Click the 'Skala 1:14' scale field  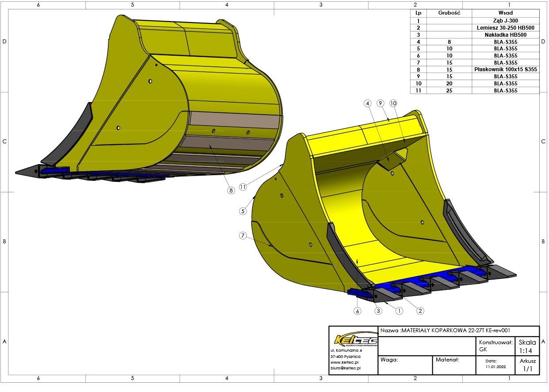tap(527, 346)
